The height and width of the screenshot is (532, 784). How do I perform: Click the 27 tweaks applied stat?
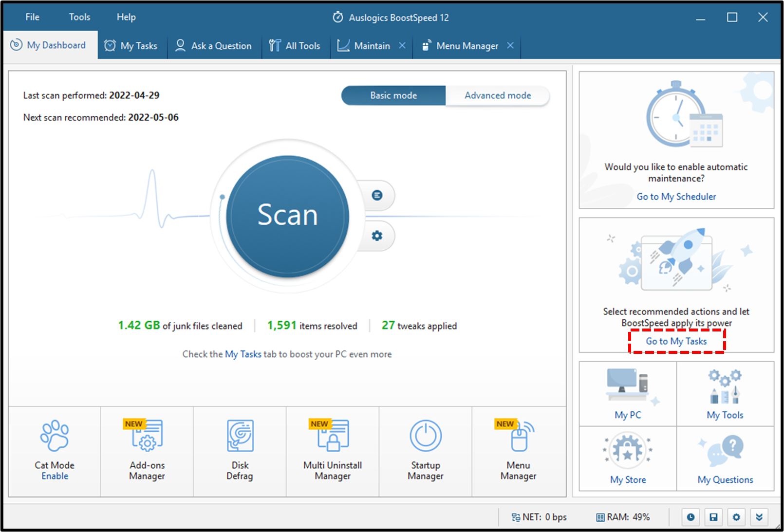[419, 325]
